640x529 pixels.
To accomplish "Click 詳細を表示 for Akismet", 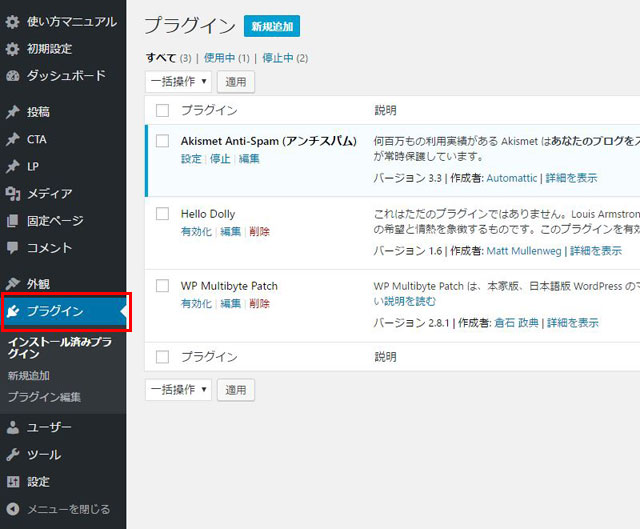I will click(571, 178).
